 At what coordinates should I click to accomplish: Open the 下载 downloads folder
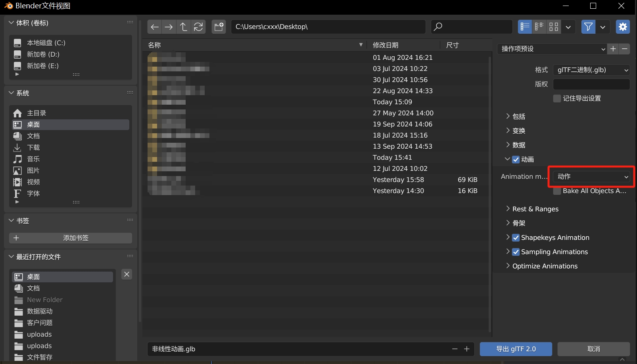point(71,148)
